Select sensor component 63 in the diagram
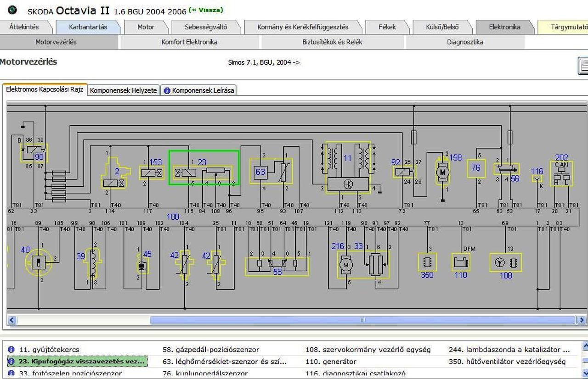 point(271,171)
